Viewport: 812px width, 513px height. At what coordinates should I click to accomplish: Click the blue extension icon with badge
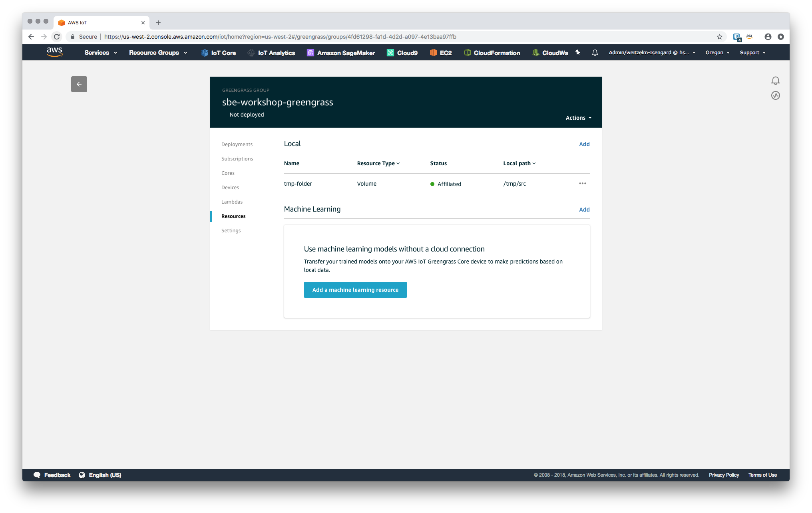(x=737, y=37)
